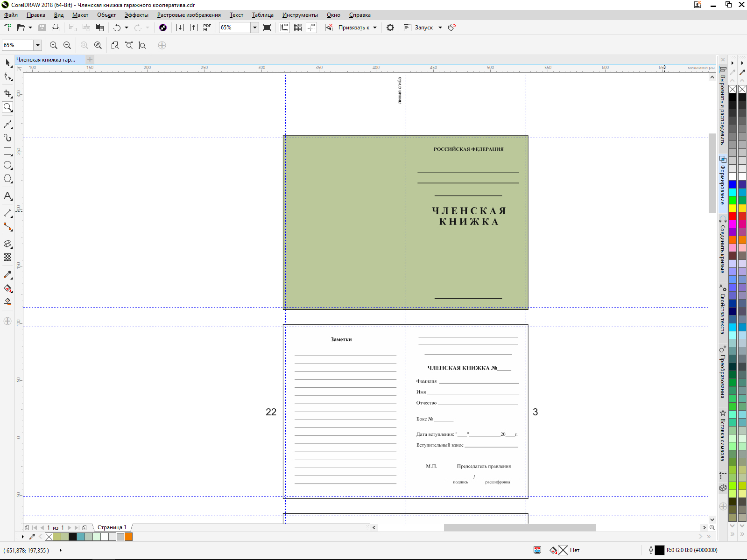Pick the Rectangle tool
747x560 pixels.
(x=7, y=152)
